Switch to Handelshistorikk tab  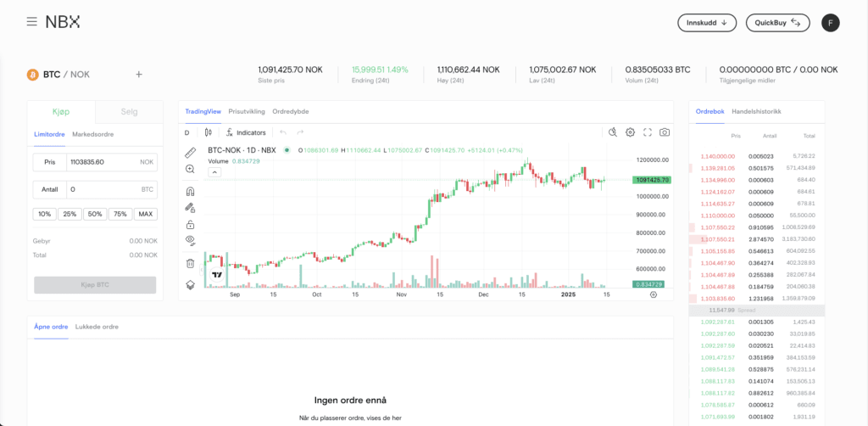coord(756,111)
